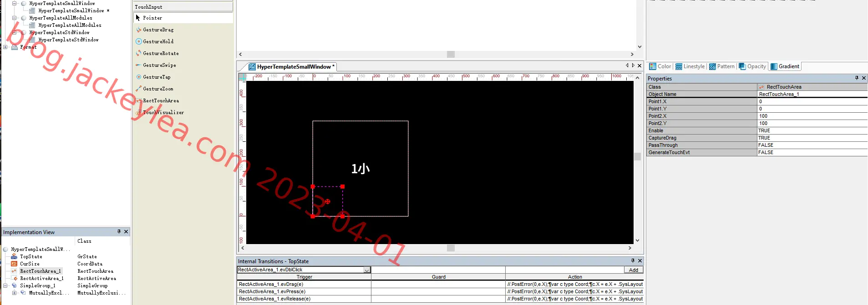Screen dimensions: 868x305
Task: Click the Add transition button
Action: pos(634,270)
